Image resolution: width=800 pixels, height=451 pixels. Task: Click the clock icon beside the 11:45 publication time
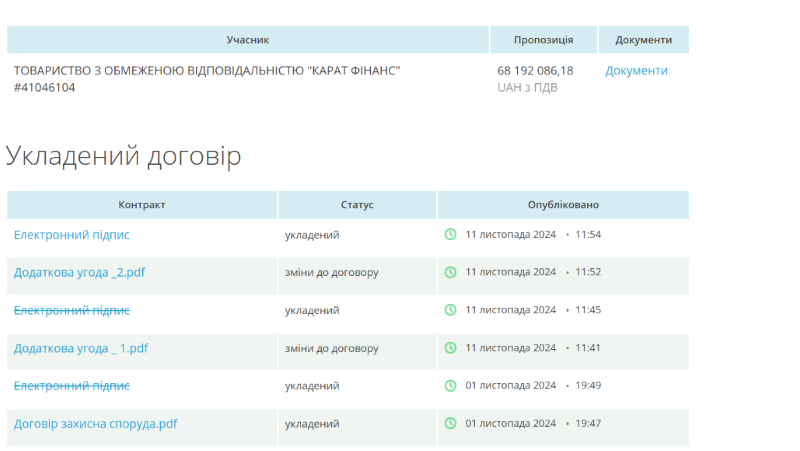(x=450, y=310)
